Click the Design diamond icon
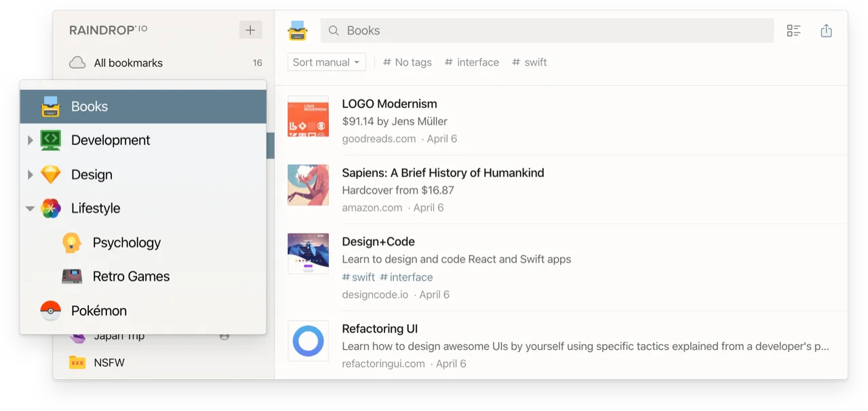 [x=50, y=174]
